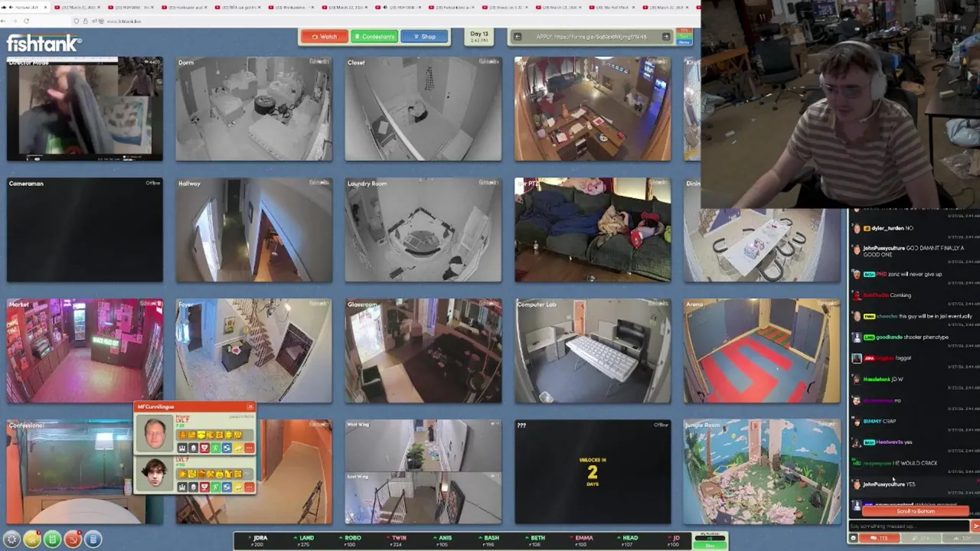Click username JohnPussyculture in bottom chat message
The image size is (980, 551).
[884, 484]
